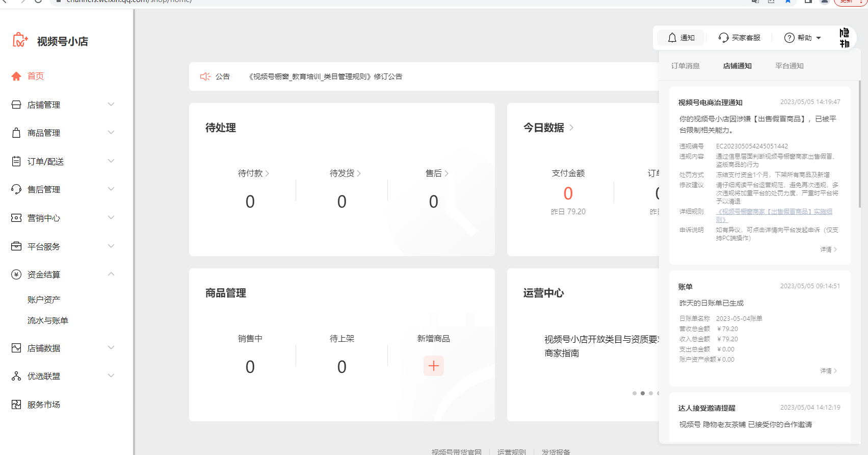Expand the 商品管理 menu chevron

[x=111, y=132]
